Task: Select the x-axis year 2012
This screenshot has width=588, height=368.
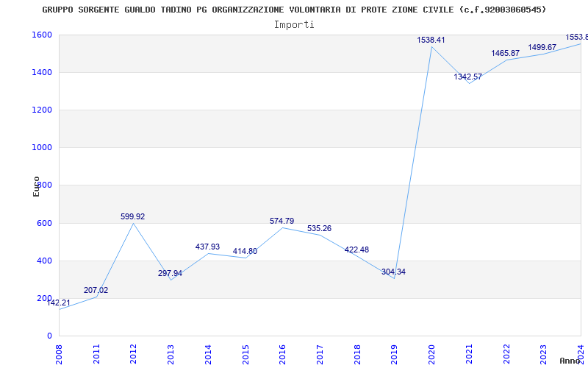Action: (134, 355)
